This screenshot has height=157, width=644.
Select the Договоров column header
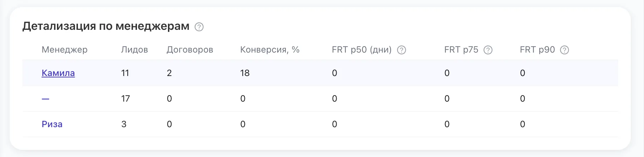pyautogui.click(x=190, y=50)
